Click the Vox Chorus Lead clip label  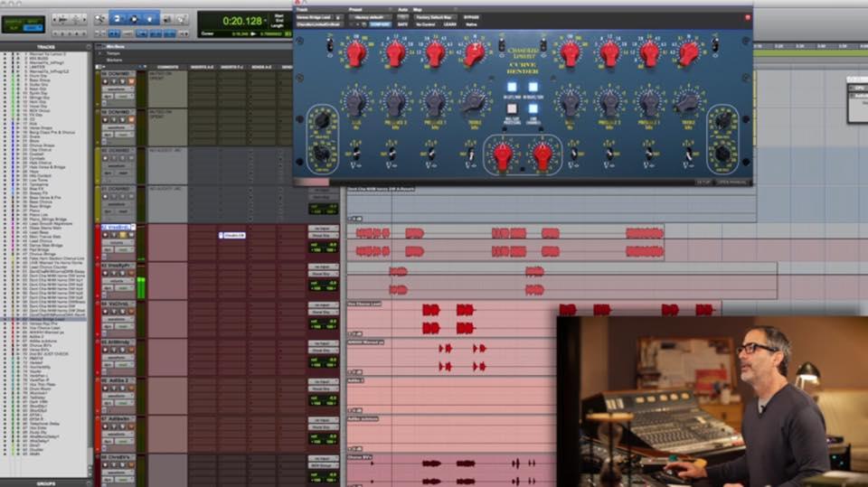coord(363,304)
